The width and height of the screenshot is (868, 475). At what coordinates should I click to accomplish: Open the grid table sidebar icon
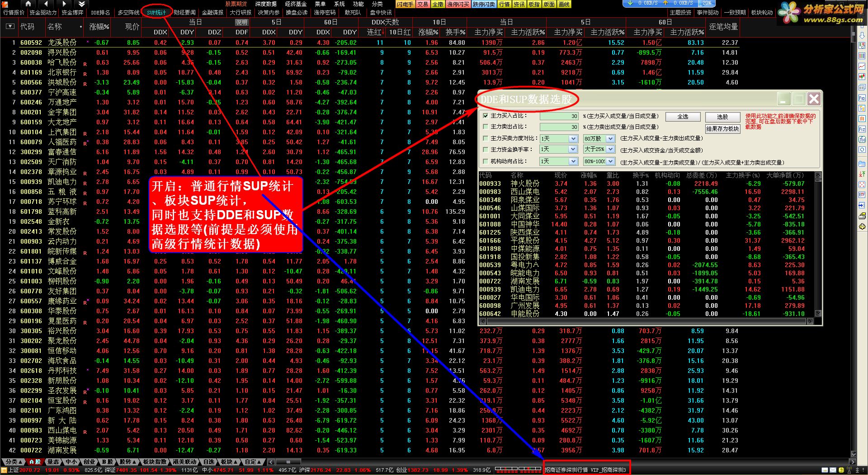pyautogui.click(x=862, y=55)
